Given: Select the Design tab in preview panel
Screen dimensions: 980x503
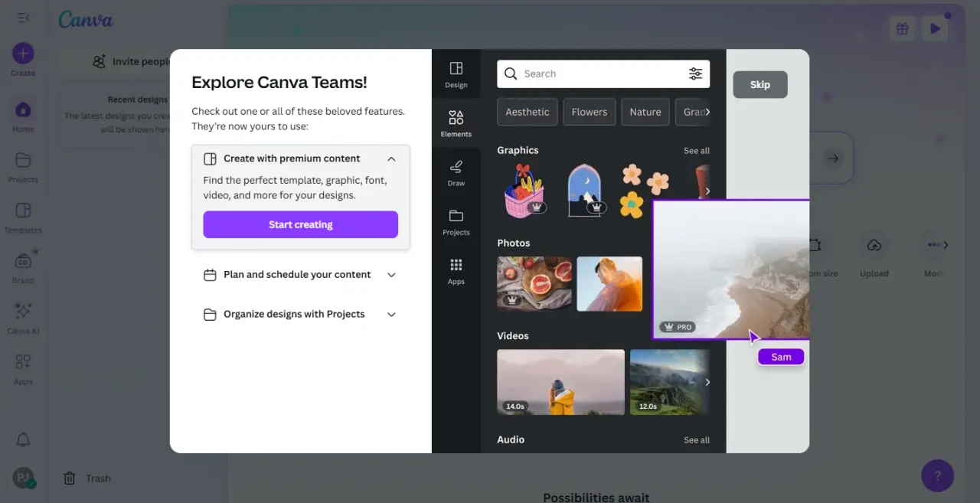Looking at the screenshot, I should click(456, 74).
